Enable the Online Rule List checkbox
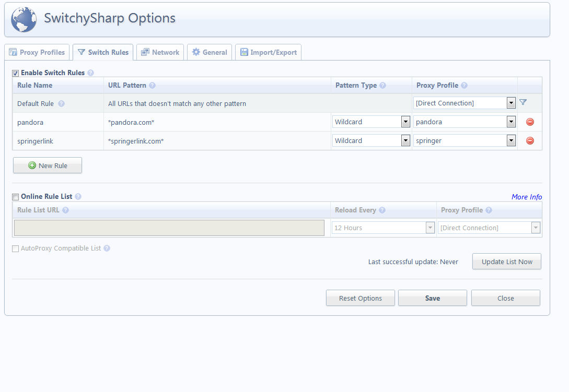 coord(16,197)
